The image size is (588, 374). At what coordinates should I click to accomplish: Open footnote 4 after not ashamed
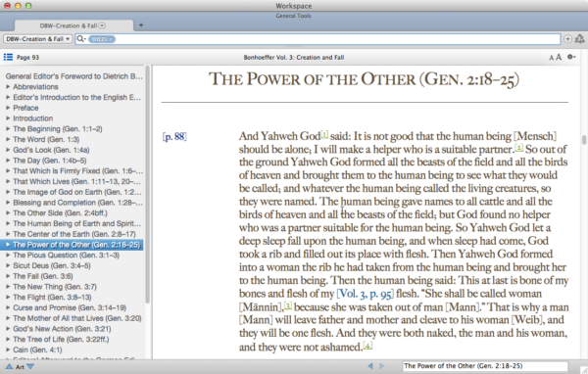(x=367, y=346)
